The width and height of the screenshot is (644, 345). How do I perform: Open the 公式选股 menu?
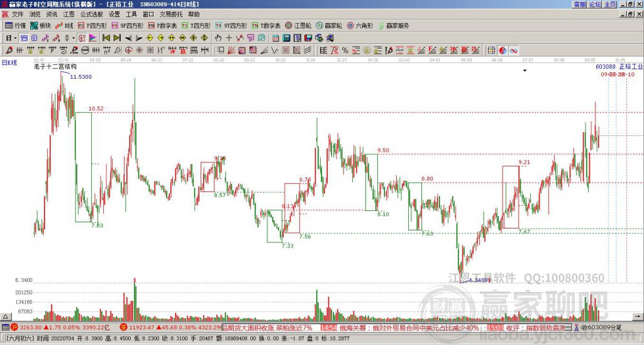92,14
